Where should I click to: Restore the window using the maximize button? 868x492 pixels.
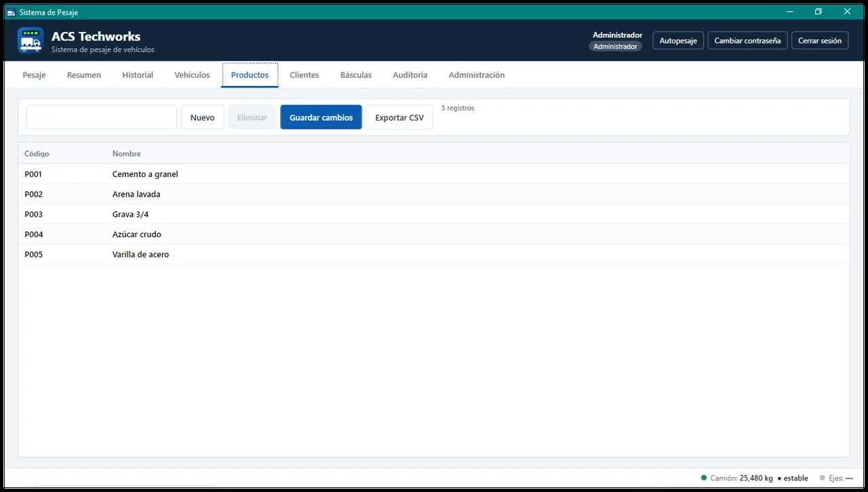[x=818, y=12]
